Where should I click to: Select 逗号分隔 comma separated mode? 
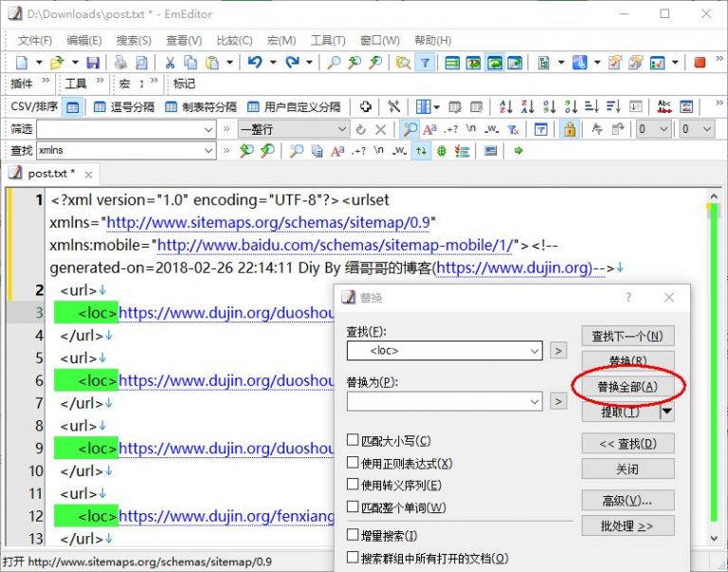(x=124, y=107)
